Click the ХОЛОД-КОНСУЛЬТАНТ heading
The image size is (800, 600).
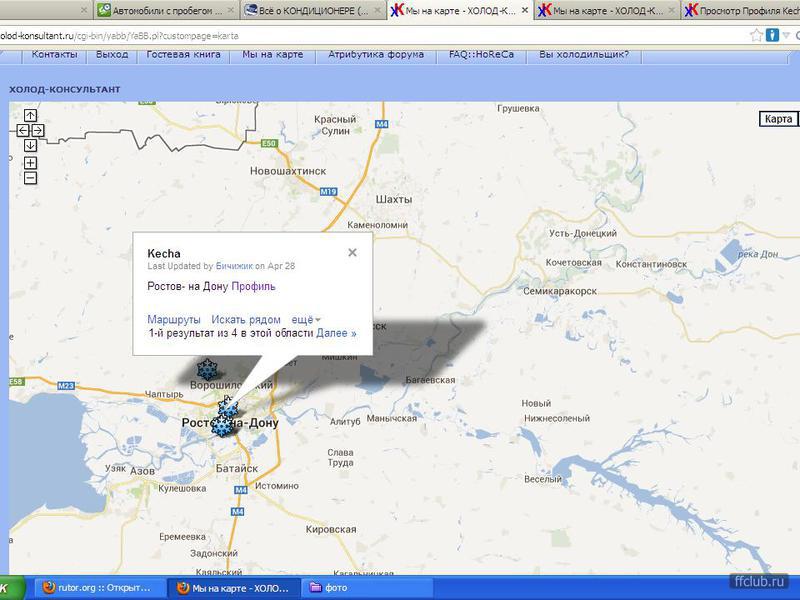click(x=65, y=89)
